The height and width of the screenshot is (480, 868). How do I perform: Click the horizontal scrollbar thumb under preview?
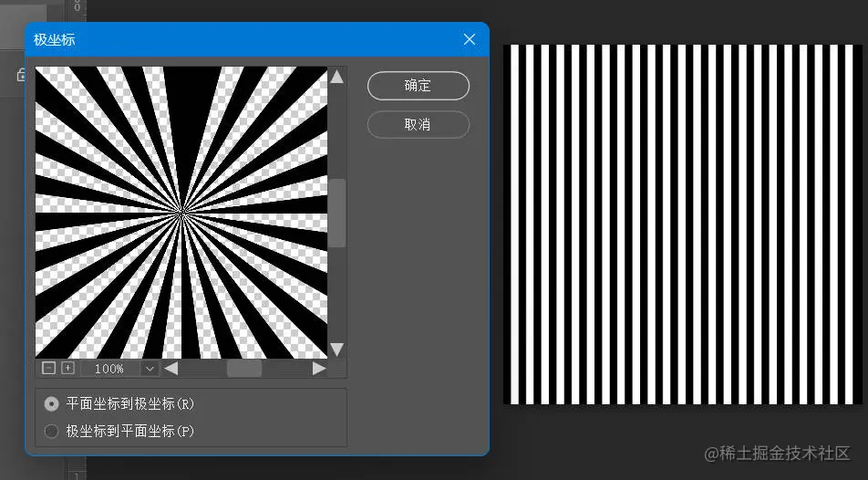244,369
